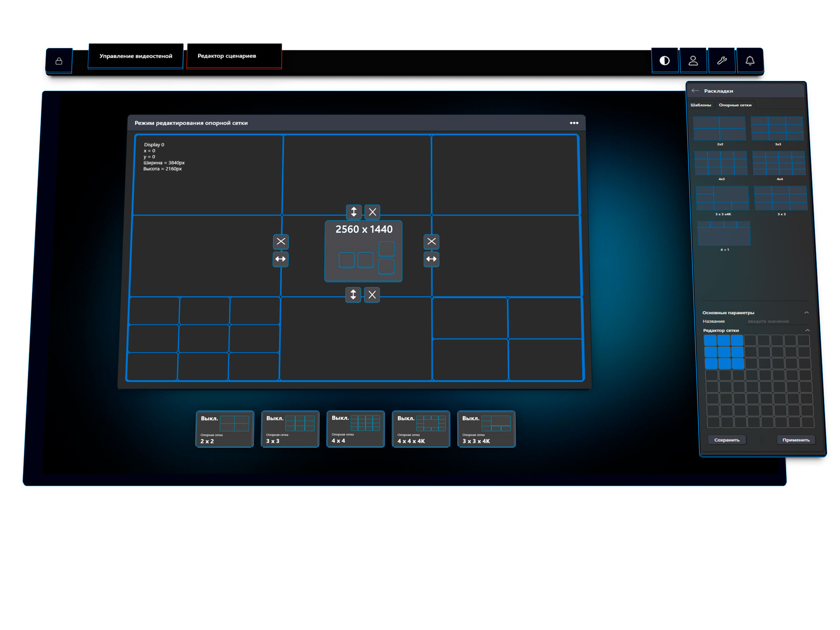This screenshot has width=840, height=630.
Task: Click the vertical resize arrows icon
Action: (x=353, y=212)
